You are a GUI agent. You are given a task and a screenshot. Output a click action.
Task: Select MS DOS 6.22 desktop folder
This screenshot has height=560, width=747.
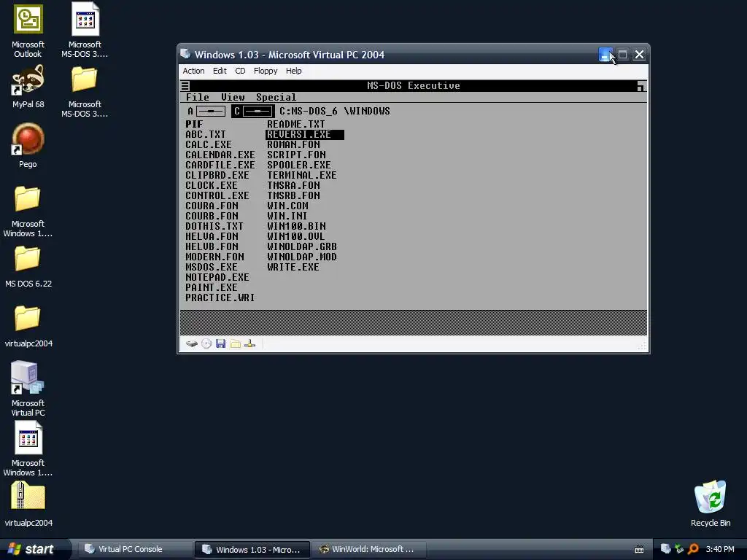[28, 267]
